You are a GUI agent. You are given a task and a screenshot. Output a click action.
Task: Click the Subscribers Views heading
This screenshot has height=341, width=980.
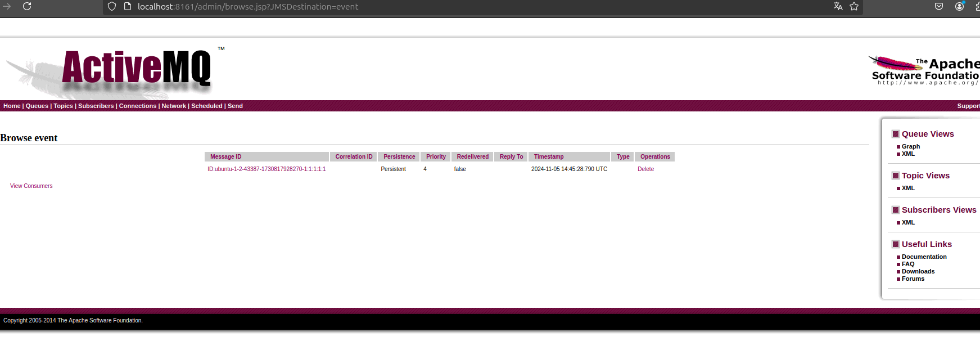[939, 210]
